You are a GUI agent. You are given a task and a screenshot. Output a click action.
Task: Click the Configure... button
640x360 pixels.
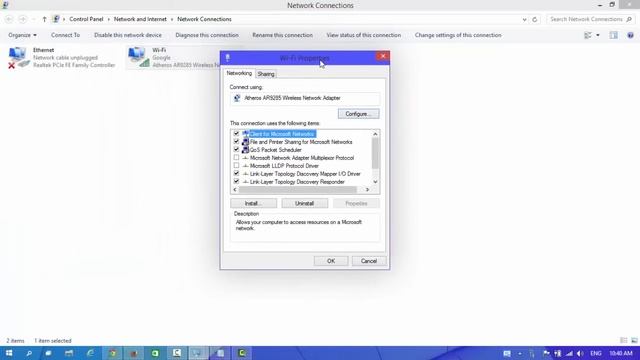[x=358, y=114]
